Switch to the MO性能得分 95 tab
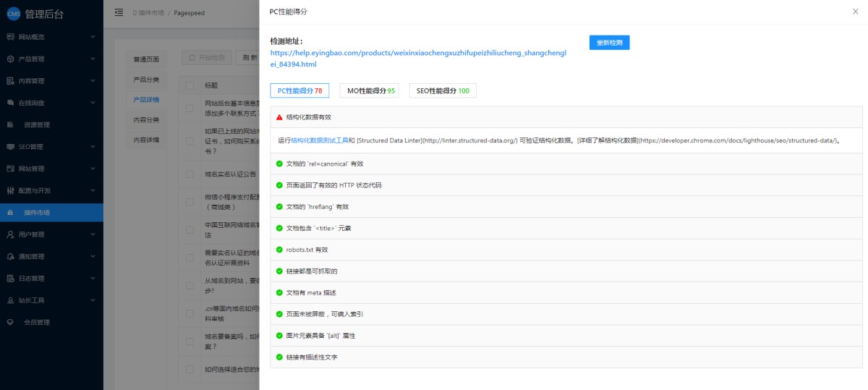868x390 pixels. point(370,91)
